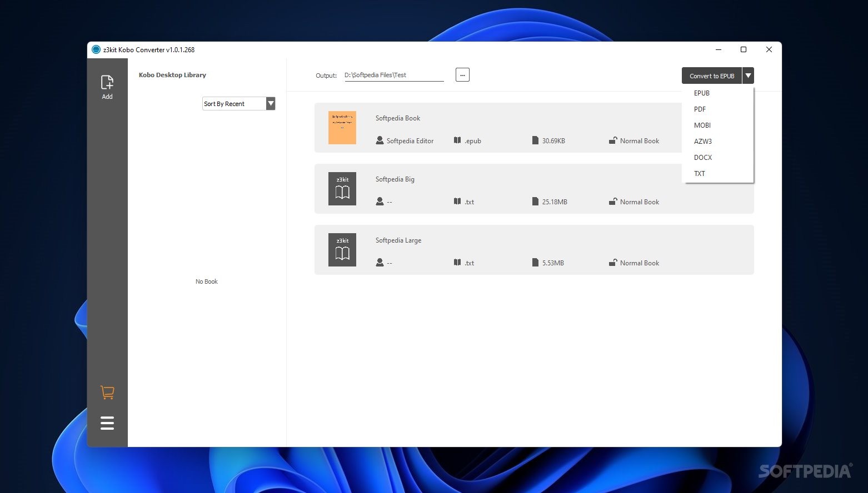
Task: Select the Softpedia Large z3kit cover thumbnail
Action: [x=342, y=250]
